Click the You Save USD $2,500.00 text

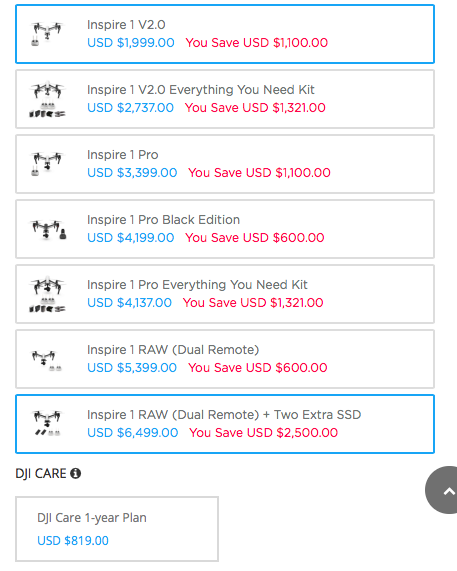264,433
